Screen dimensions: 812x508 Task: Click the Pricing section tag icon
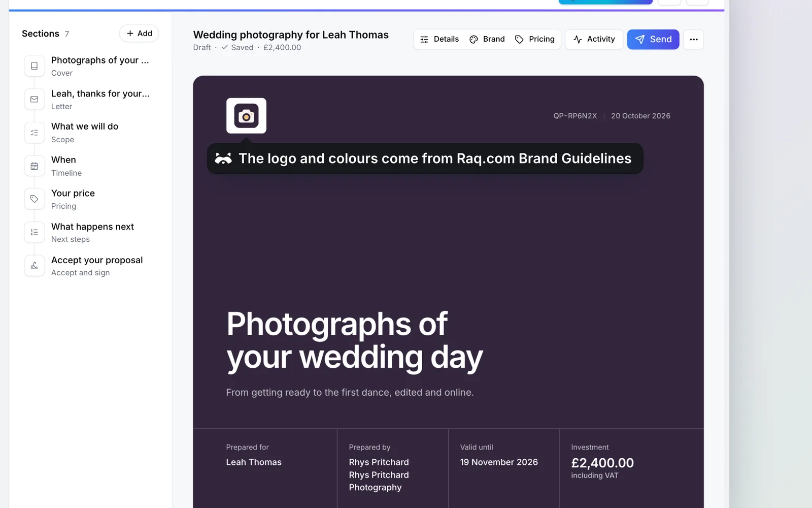click(35, 199)
